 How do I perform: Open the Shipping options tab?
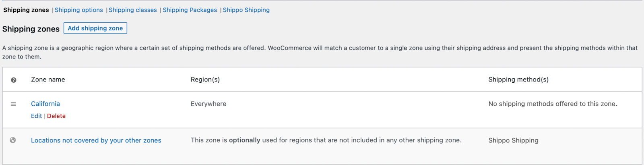[x=79, y=10]
